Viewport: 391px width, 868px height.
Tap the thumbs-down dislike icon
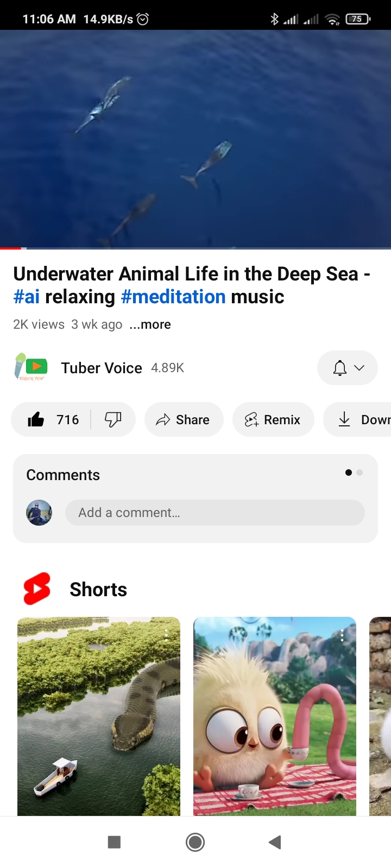point(113,419)
